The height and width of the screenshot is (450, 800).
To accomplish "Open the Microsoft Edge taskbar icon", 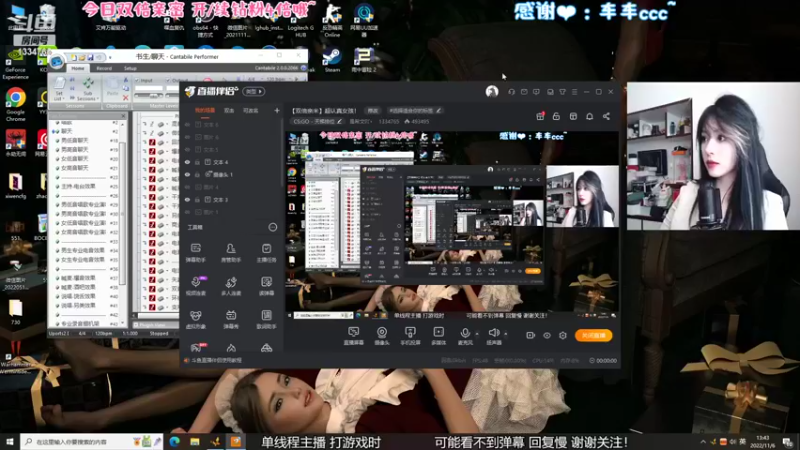I will coord(174,441).
